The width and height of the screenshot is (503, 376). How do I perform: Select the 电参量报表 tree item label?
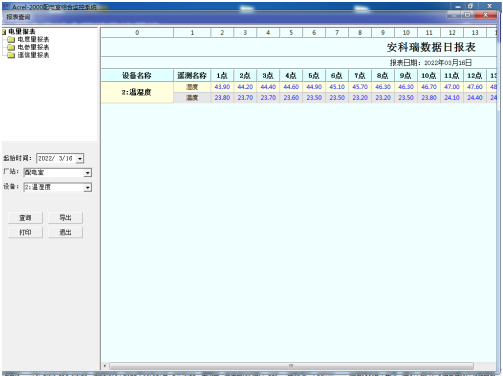coord(33,47)
